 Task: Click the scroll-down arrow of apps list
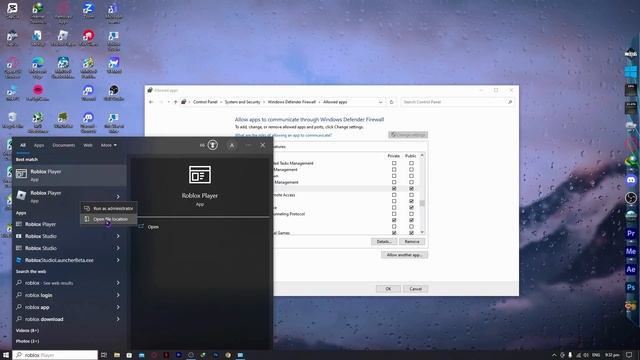tap(422, 232)
